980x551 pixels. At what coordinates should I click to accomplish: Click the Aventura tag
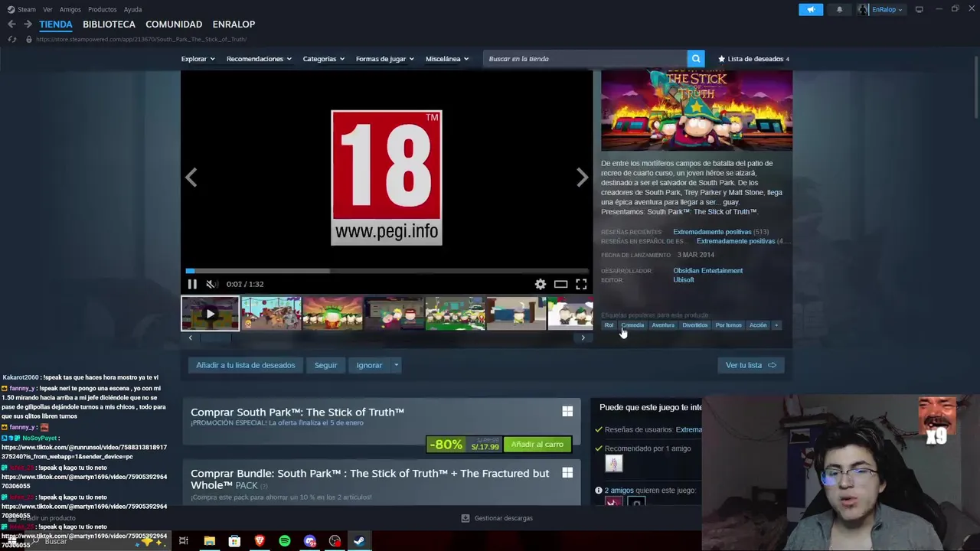tap(663, 325)
